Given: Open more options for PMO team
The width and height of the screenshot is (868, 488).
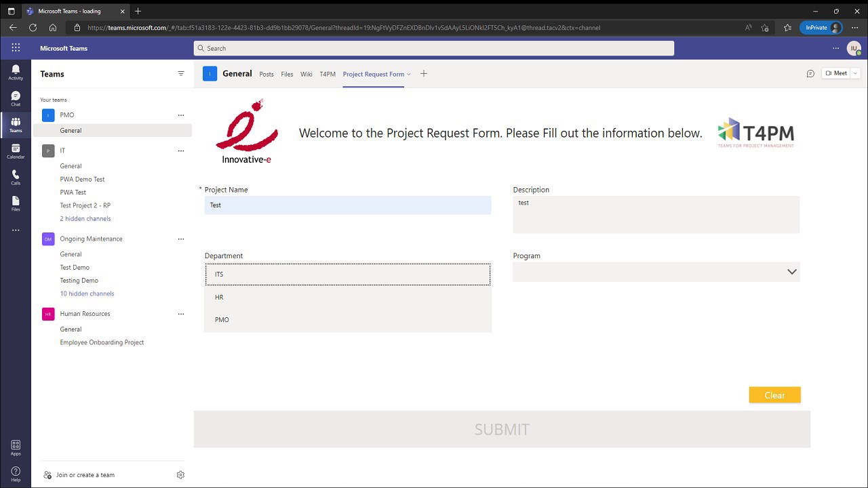Looking at the screenshot, I should [181, 115].
